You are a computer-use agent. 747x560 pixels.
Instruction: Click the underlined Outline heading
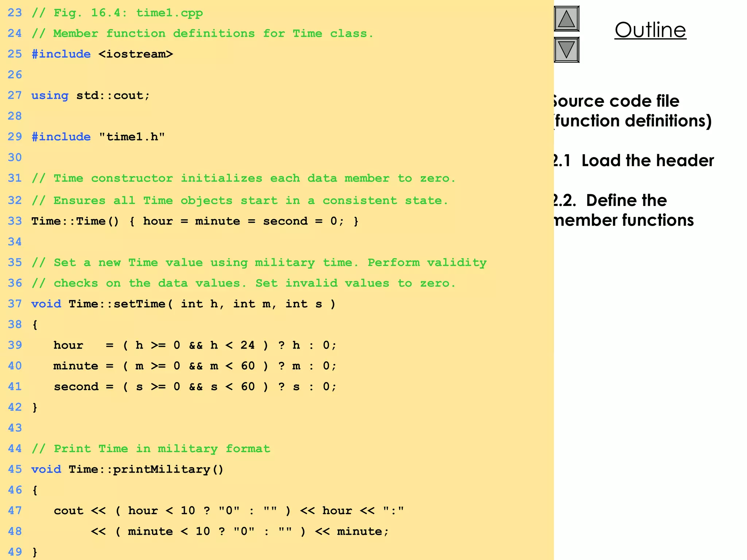coord(650,30)
